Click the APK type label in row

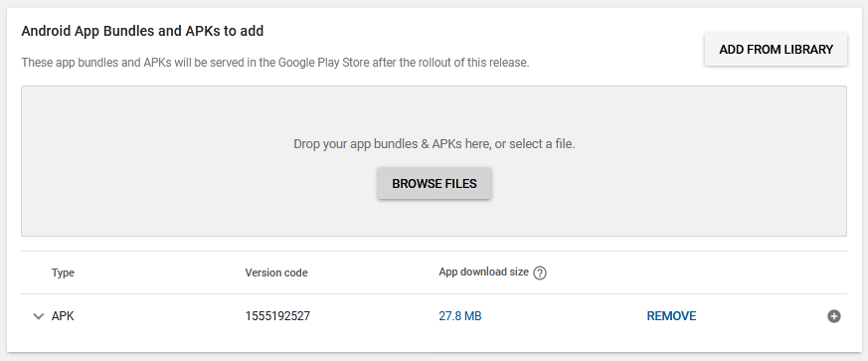pos(63,316)
